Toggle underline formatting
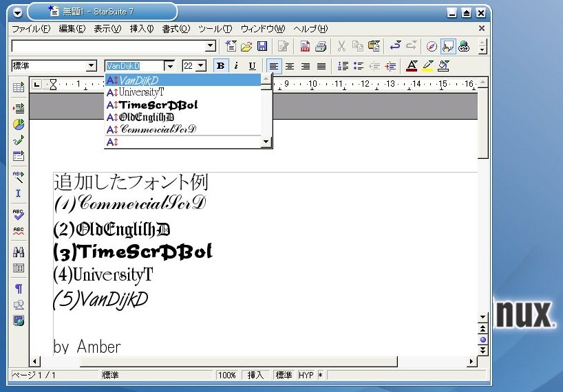Image resolution: width=563 pixels, height=392 pixels. 252,66
